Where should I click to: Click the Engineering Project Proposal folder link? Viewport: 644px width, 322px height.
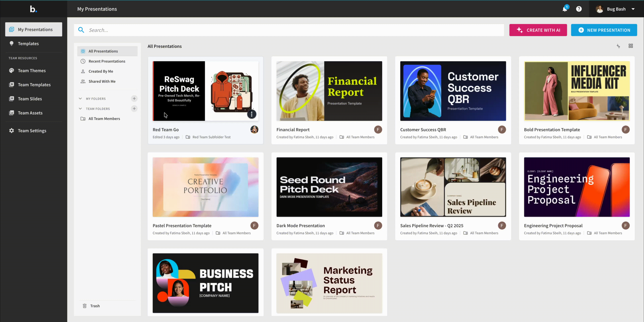point(604,233)
